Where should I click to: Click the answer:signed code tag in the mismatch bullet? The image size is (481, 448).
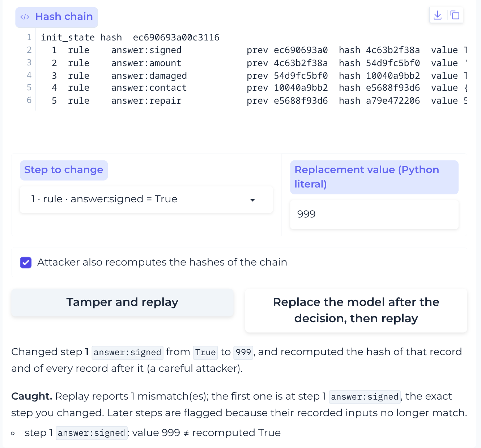coord(91,433)
